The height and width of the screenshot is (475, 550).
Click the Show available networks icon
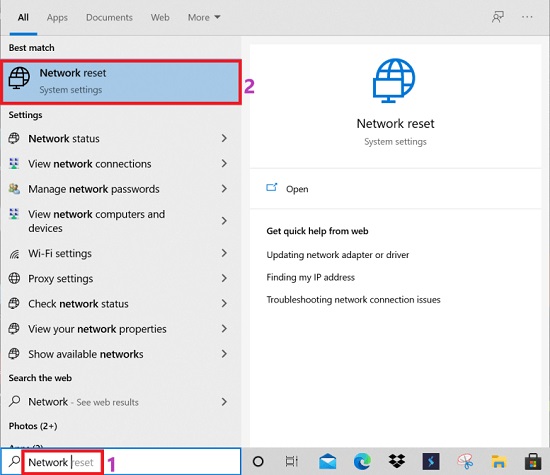(14, 354)
